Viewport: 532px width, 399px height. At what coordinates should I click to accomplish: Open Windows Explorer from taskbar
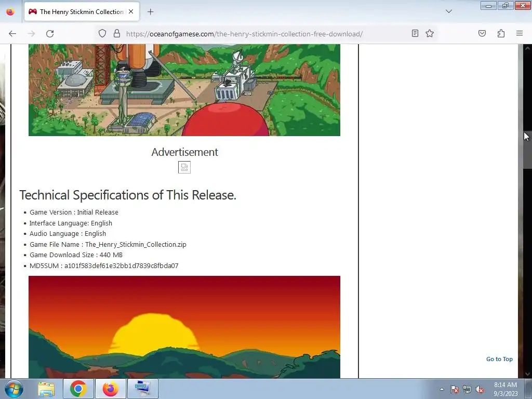click(46, 389)
